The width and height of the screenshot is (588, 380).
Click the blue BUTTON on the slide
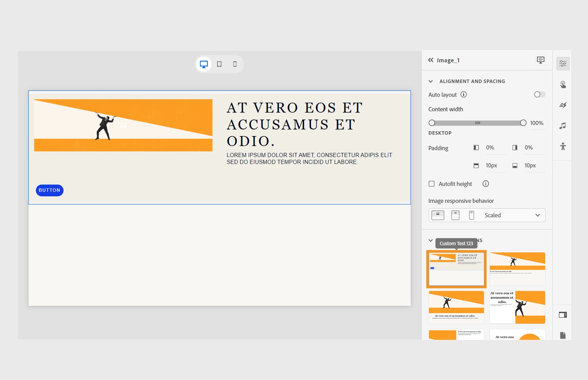pos(50,190)
